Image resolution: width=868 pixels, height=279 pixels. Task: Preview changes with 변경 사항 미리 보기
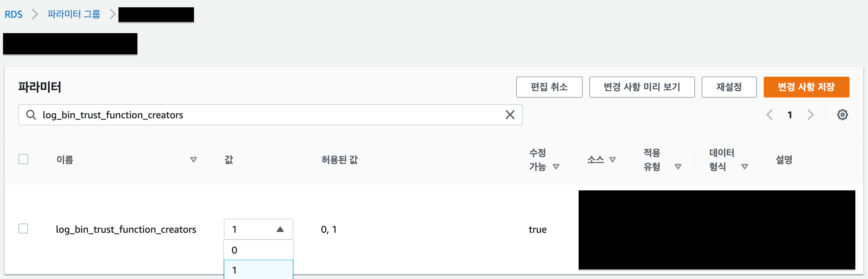click(x=642, y=87)
